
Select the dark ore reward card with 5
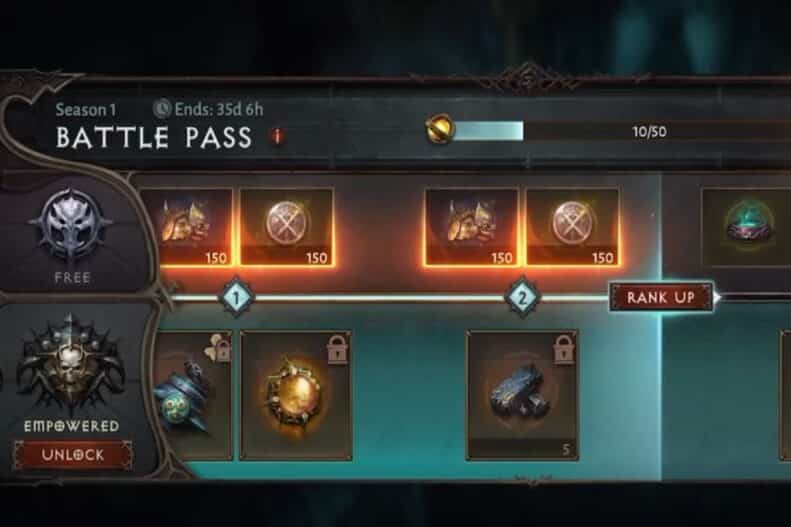tap(522, 395)
